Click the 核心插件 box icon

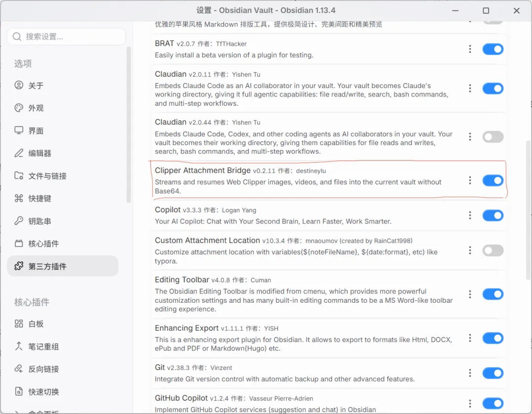click(19, 244)
